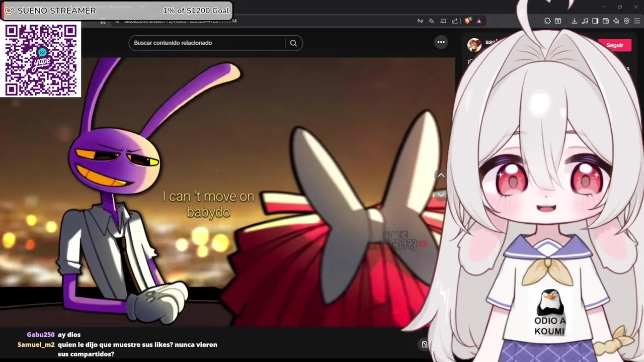Click the TikTok video to pause it
The height and width of the screenshot is (362, 644).
pos(226,191)
